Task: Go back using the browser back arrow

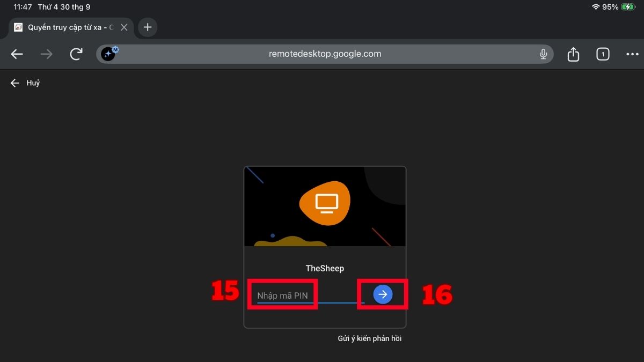Action: 17,54
